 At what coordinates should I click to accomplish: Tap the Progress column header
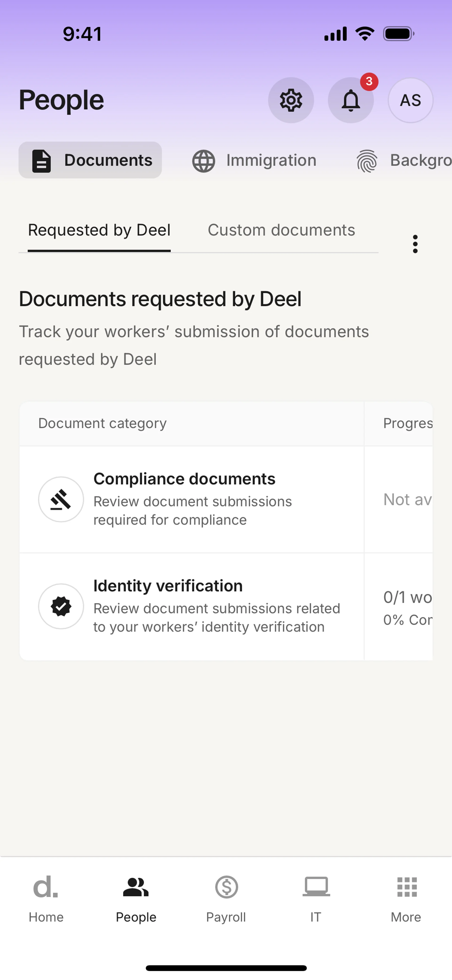(x=408, y=423)
